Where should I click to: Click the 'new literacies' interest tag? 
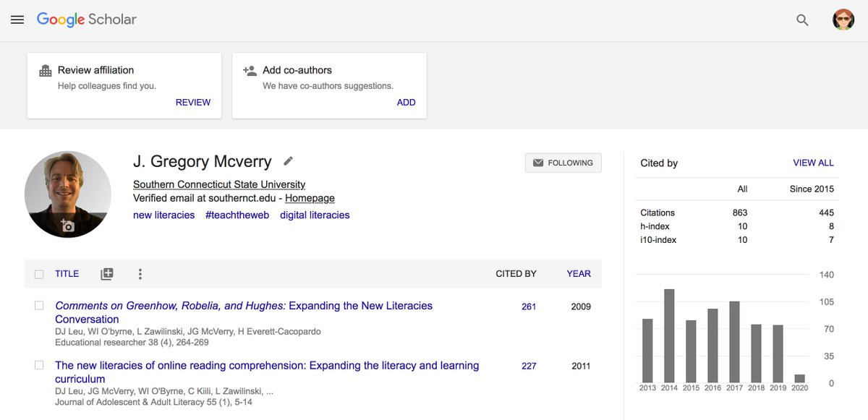(164, 215)
